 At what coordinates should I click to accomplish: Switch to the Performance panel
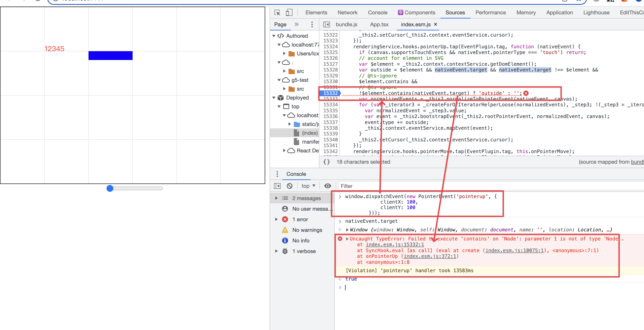click(x=490, y=12)
